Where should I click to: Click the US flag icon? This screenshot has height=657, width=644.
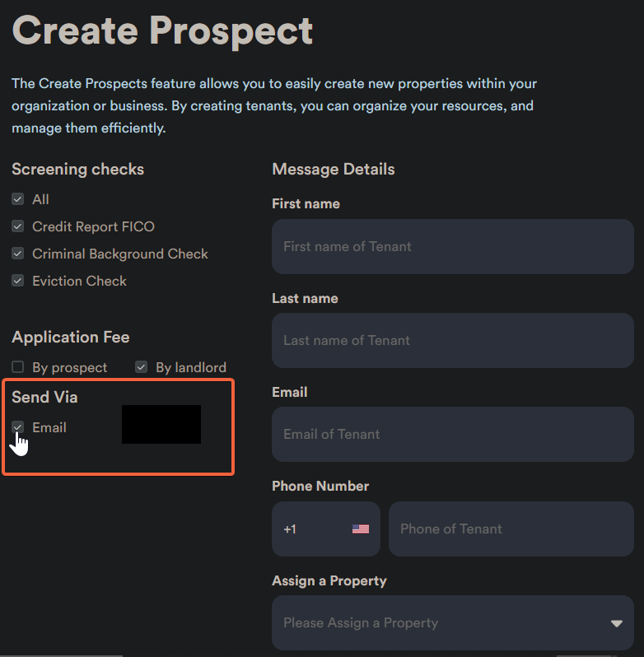pos(361,529)
